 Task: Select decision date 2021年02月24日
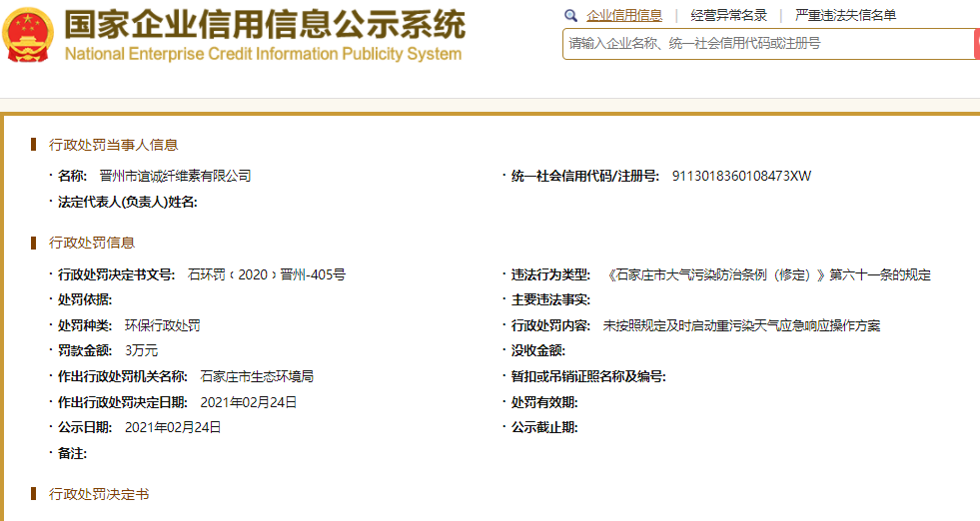248,402
